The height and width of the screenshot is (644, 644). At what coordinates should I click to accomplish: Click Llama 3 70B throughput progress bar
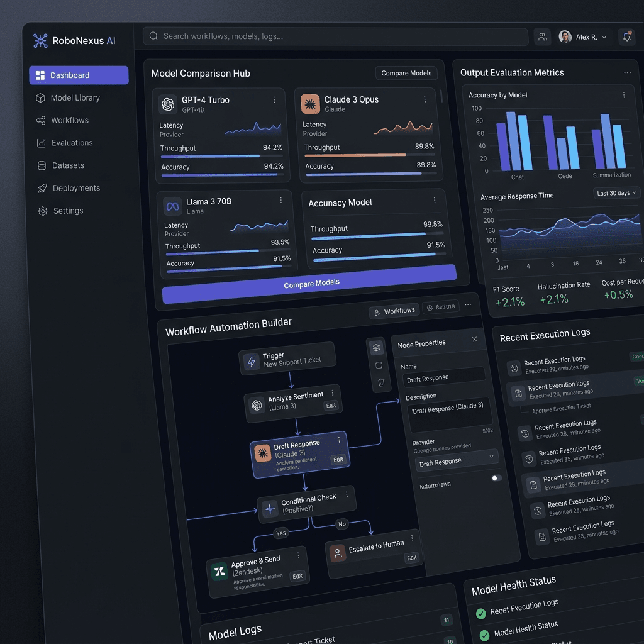pyautogui.click(x=228, y=252)
